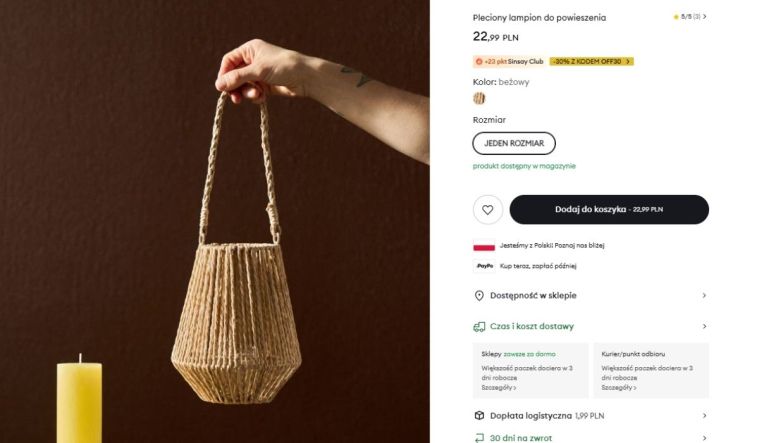Open the -30% Z KODEM OFF30 promo badge
Screen dimensions: 759x443
pos(591,61)
